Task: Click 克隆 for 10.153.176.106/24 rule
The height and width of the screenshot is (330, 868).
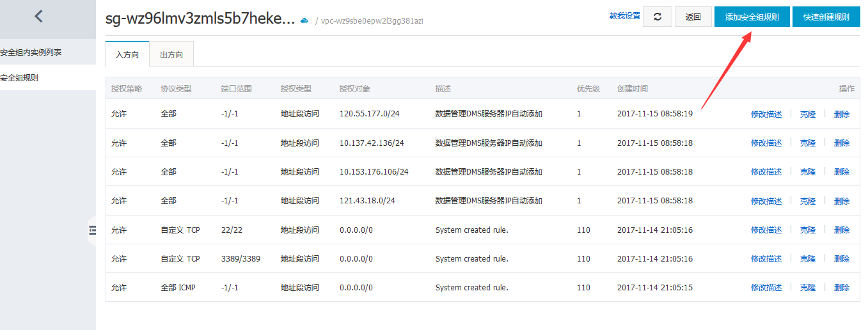Action: coord(808,171)
